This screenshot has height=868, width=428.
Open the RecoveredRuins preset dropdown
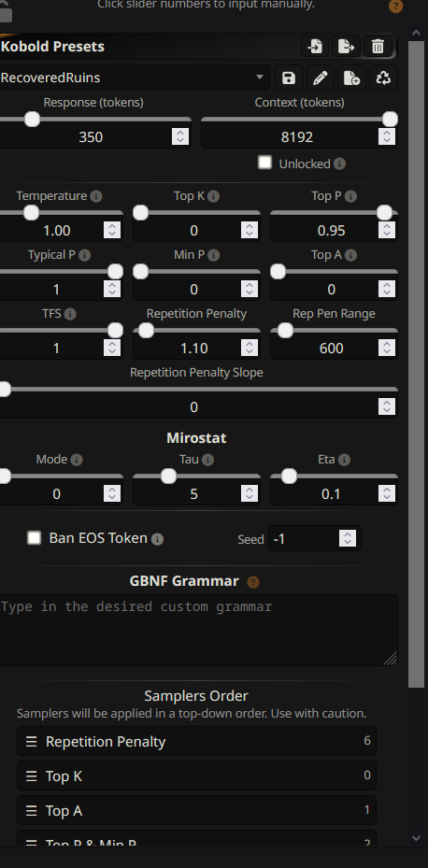135,78
